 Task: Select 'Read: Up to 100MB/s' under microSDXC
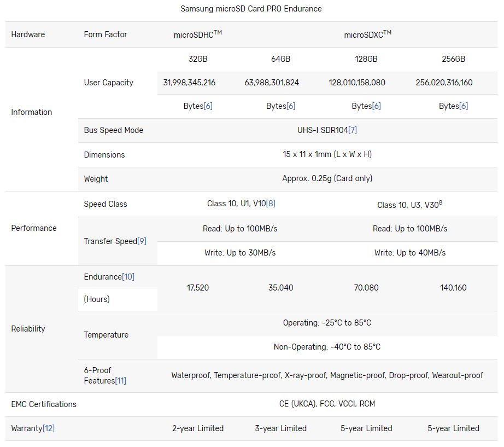pyautogui.click(x=410, y=229)
